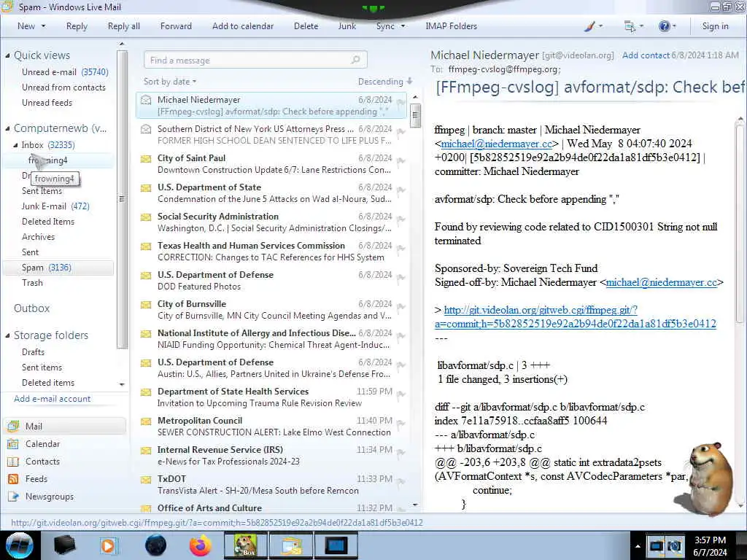Open the Newsgroups icon

[x=13, y=497]
